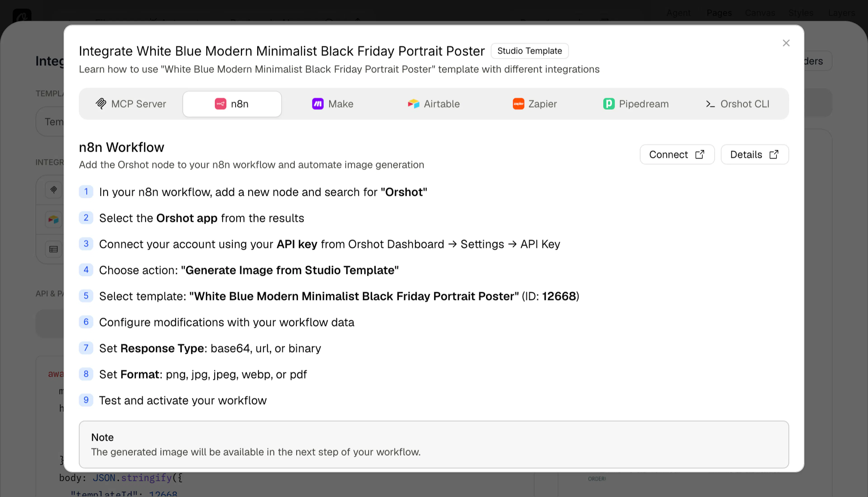Image resolution: width=868 pixels, height=497 pixels.
Task: Click the table icon in background sidebar
Action: click(x=54, y=249)
